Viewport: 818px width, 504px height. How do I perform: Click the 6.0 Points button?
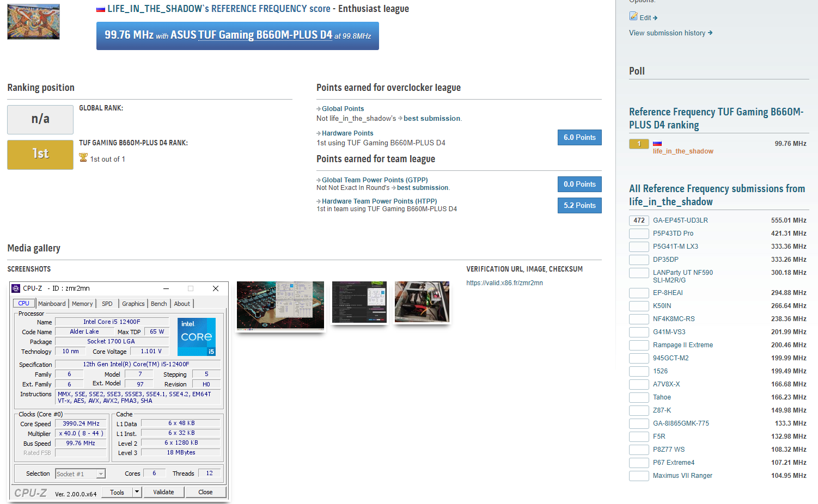(579, 137)
